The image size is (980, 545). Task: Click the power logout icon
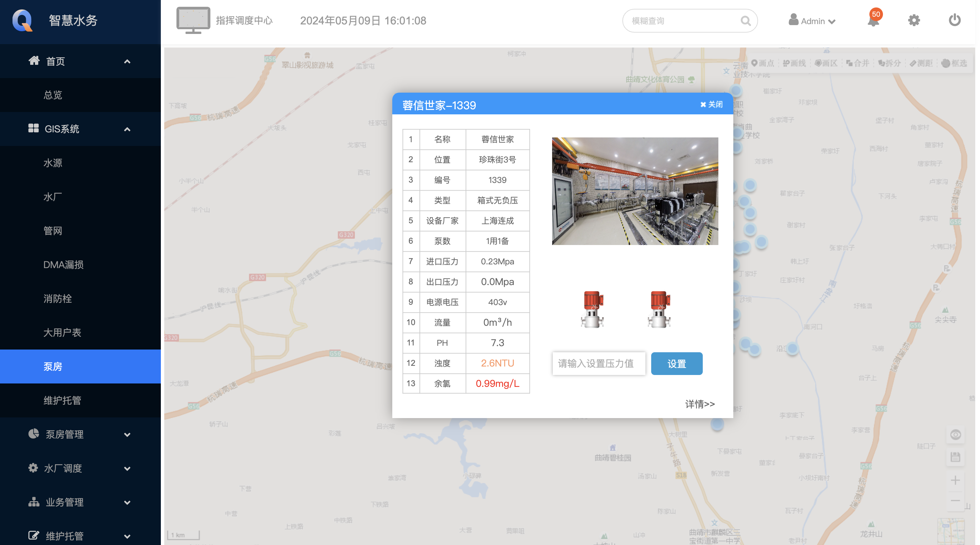coord(954,20)
